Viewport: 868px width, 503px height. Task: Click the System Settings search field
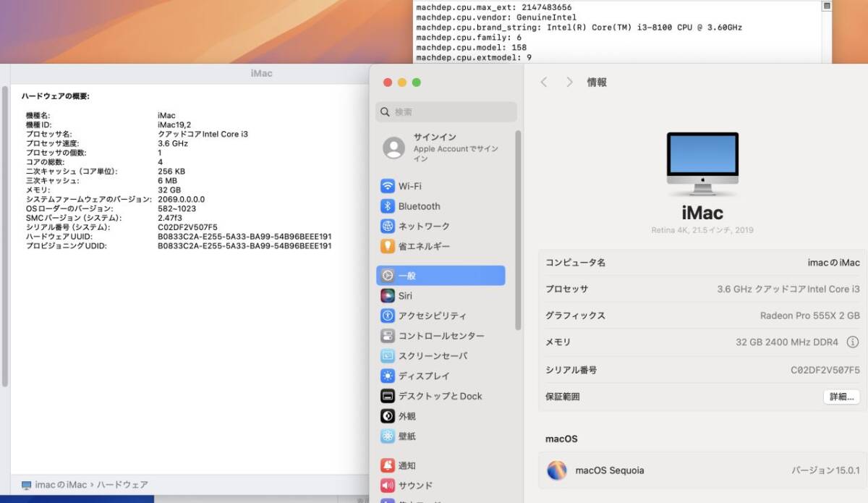click(445, 112)
